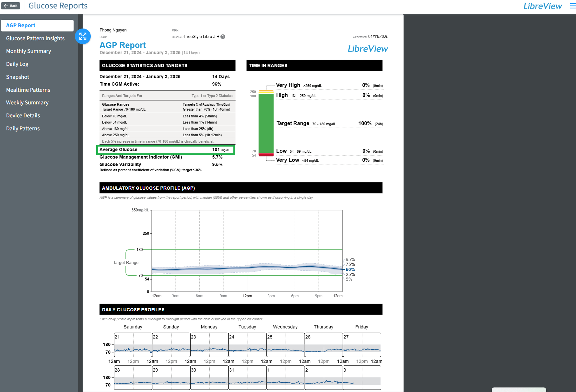Open Weekly Summary report
The height and width of the screenshot is (392, 576).
pos(27,102)
